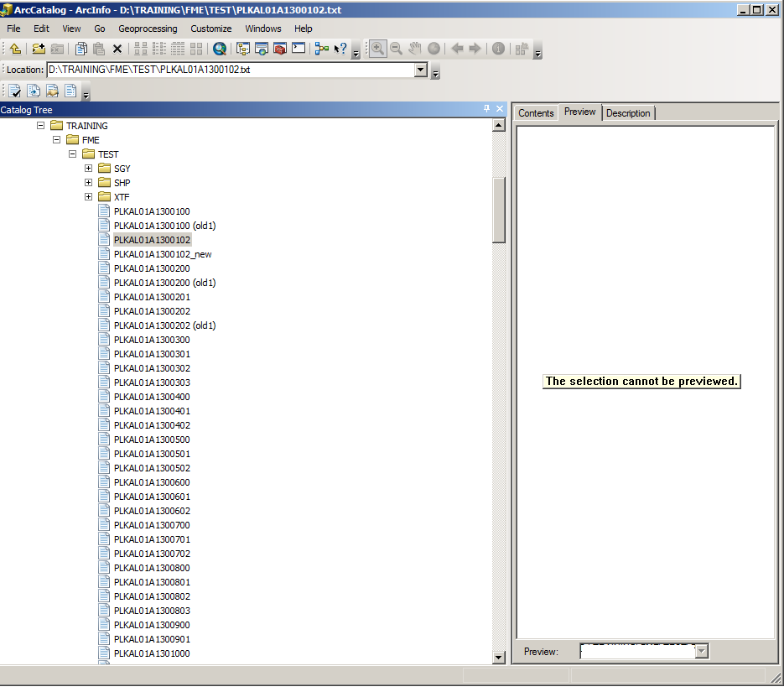Screen dimensions: 784x692
Task: Switch to the Contents tab
Action: [536, 113]
